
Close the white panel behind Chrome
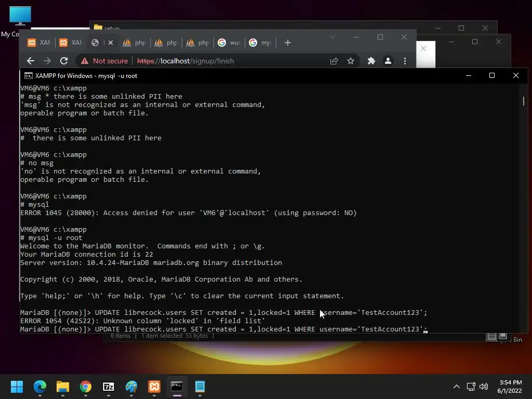point(423,48)
